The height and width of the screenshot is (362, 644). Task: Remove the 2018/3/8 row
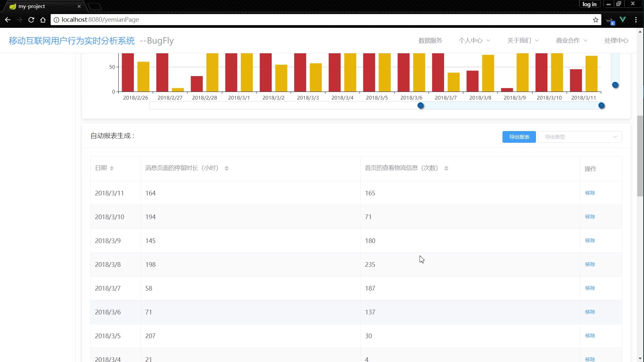(590, 264)
